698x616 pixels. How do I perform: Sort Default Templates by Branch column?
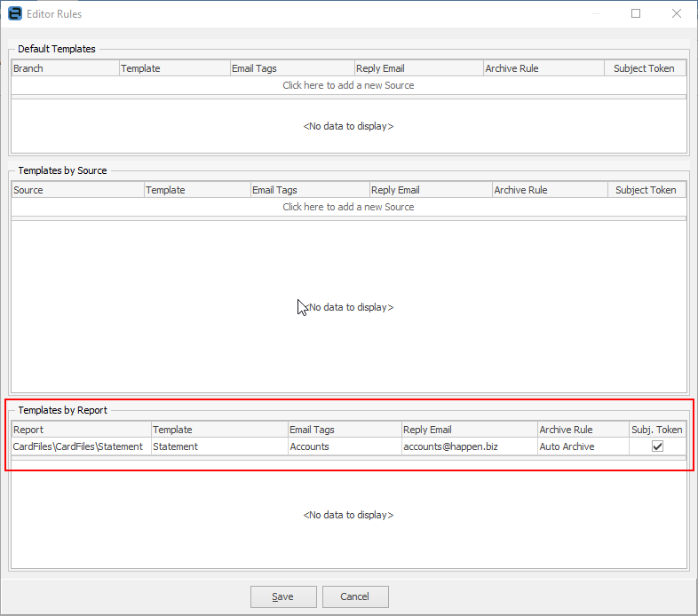[66, 68]
